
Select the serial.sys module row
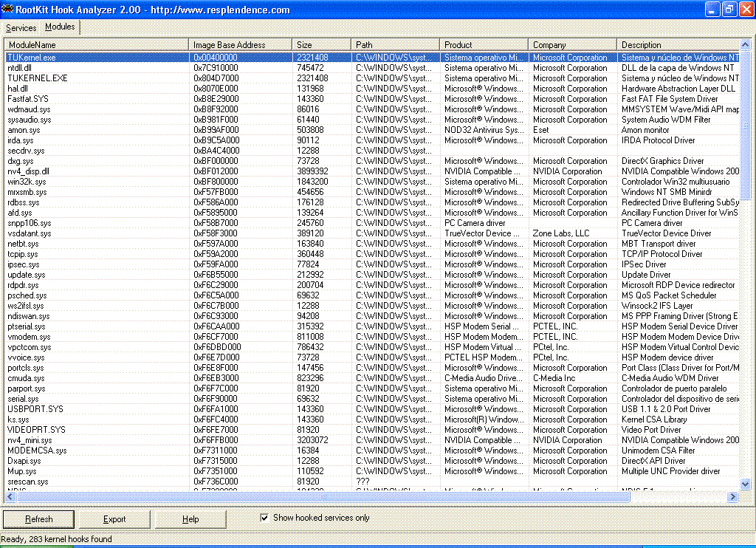[x=372, y=399]
